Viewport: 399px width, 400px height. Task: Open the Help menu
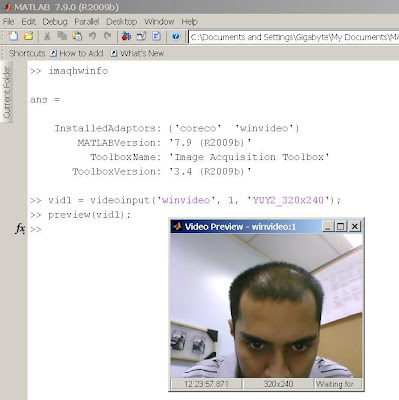[x=189, y=22]
